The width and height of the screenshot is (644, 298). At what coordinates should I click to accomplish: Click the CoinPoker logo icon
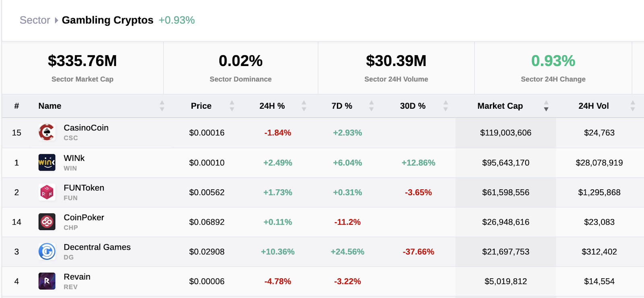point(47,222)
